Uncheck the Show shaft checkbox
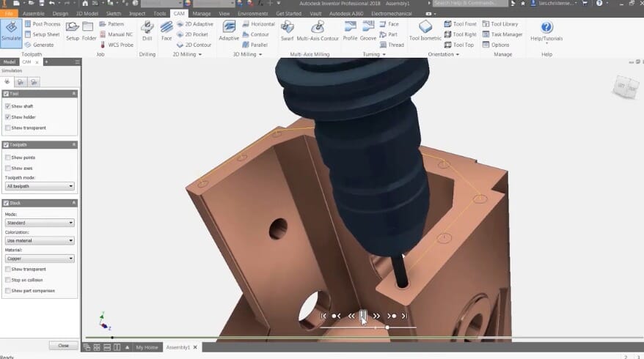Image resolution: width=644 pixels, height=359 pixels. coord(7,106)
